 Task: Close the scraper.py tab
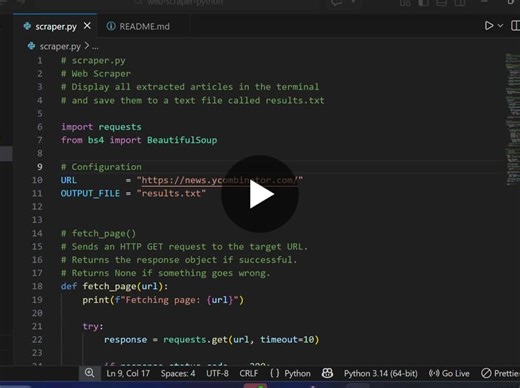[x=87, y=26]
